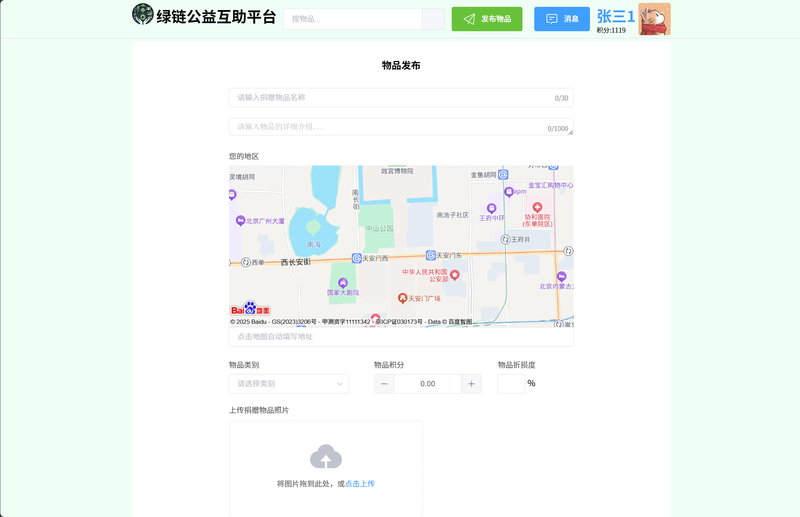Click the item name input 请输入捐赠物品名称
This screenshot has height=517, width=800.
click(401, 97)
